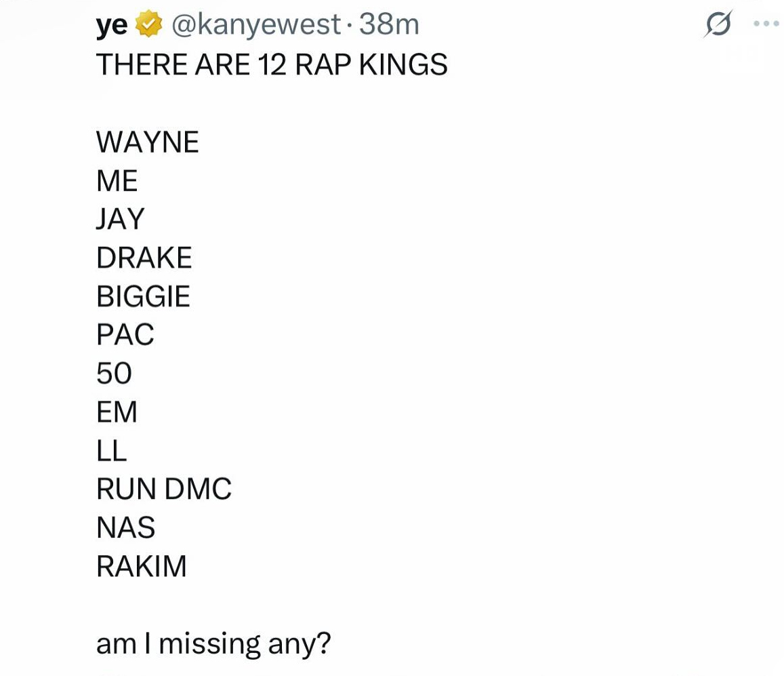Click the PAC entry
Image resolution: width=784 pixels, height=676 pixels.
point(125,335)
